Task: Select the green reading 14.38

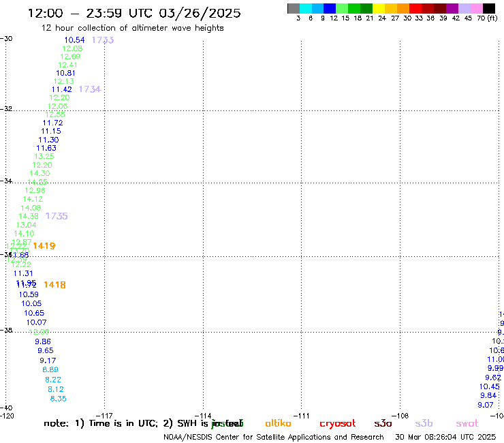Action: (29, 216)
